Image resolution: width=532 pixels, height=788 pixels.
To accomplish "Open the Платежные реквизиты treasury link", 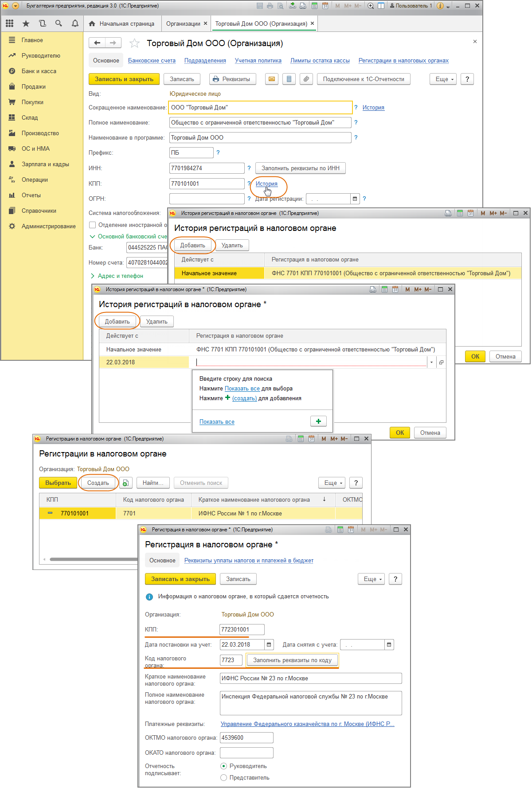I will (x=308, y=724).
